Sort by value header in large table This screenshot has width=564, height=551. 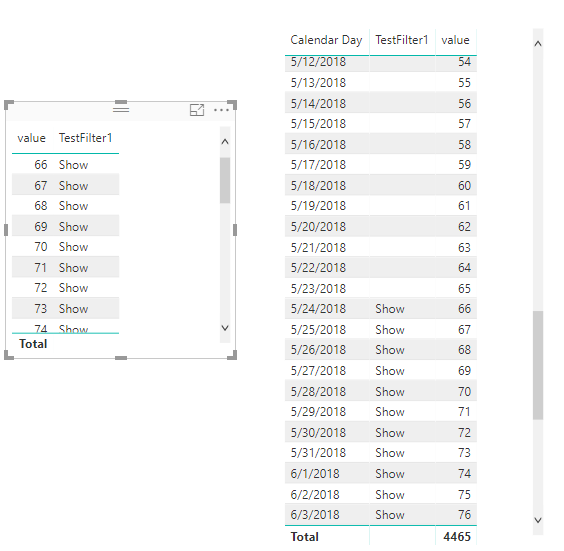click(455, 40)
